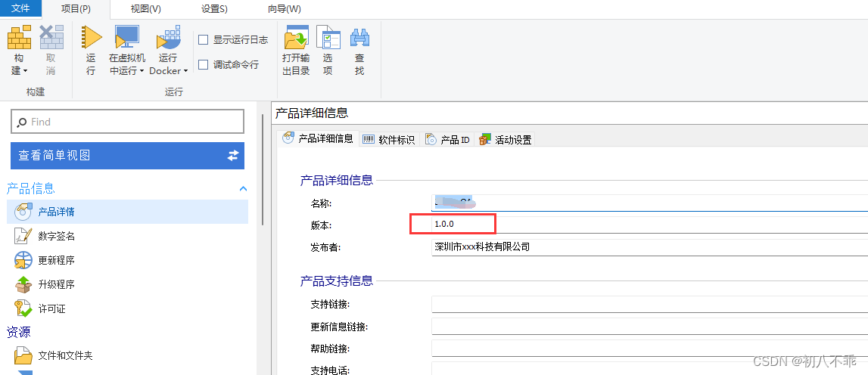Switch to the Wizard (向导(W)) ribbon tab

click(284, 9)
